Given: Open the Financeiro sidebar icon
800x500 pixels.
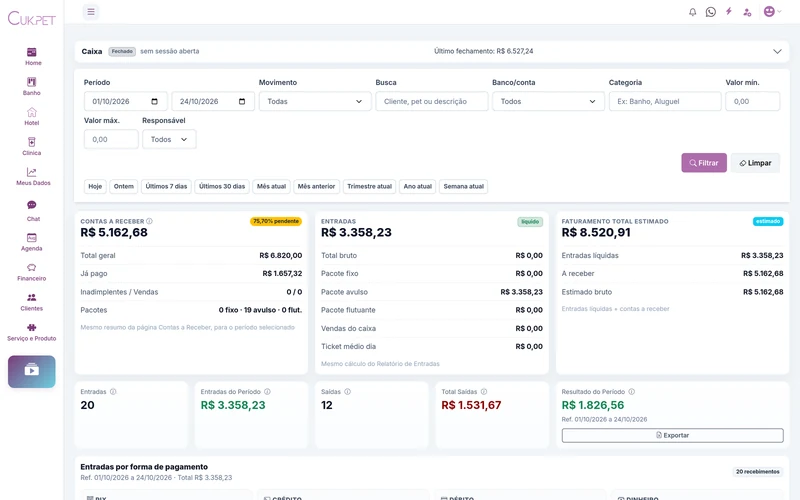Looking at the screenshot, I should pyautogui.click(x=32, y=267).
